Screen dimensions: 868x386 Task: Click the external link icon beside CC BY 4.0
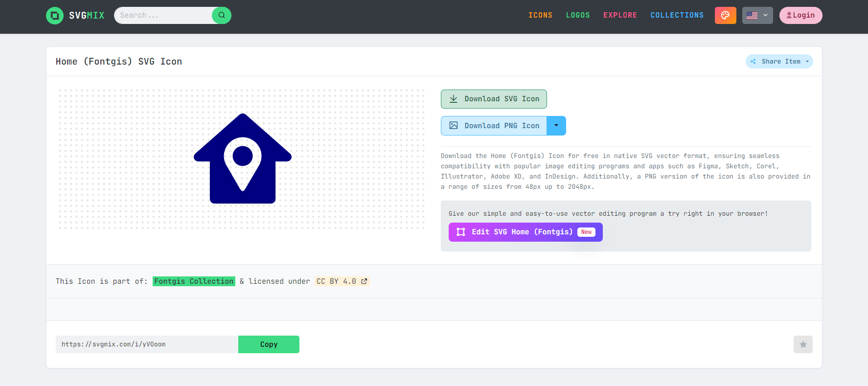pos(364,281)
